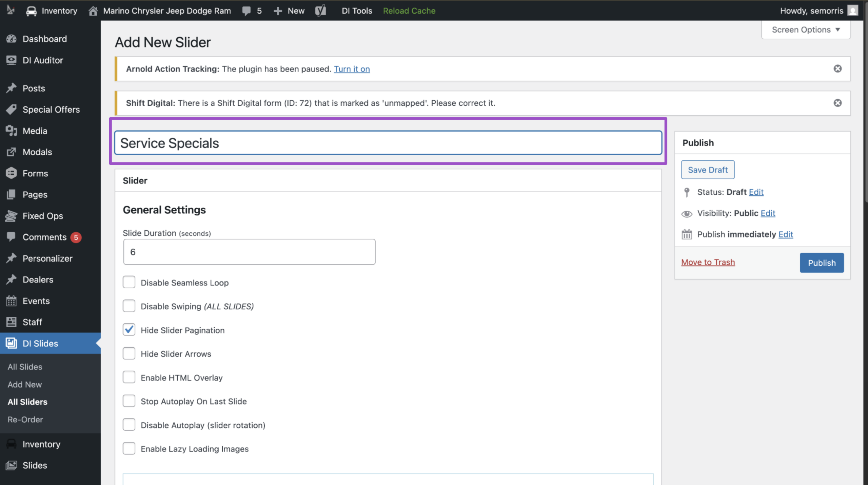The image size is (868, 485).
Task: Click the home icon for Marino Chrysler site
Action: [93, 11]
